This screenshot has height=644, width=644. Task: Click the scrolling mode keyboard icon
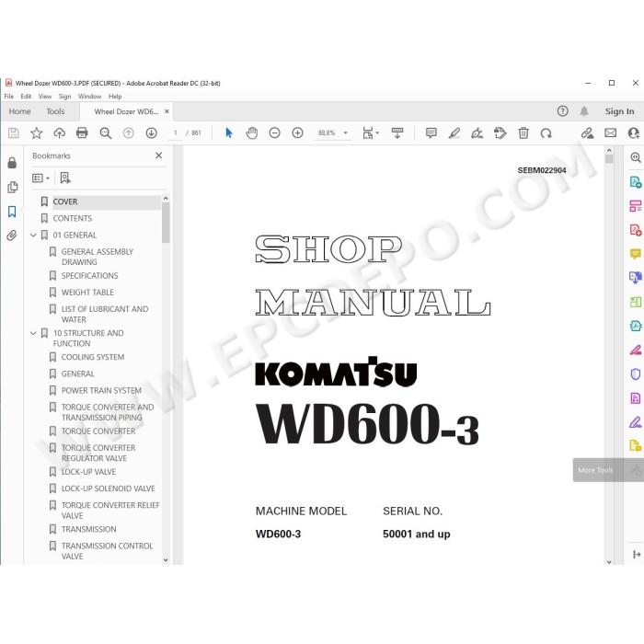(x=397, y=133)
